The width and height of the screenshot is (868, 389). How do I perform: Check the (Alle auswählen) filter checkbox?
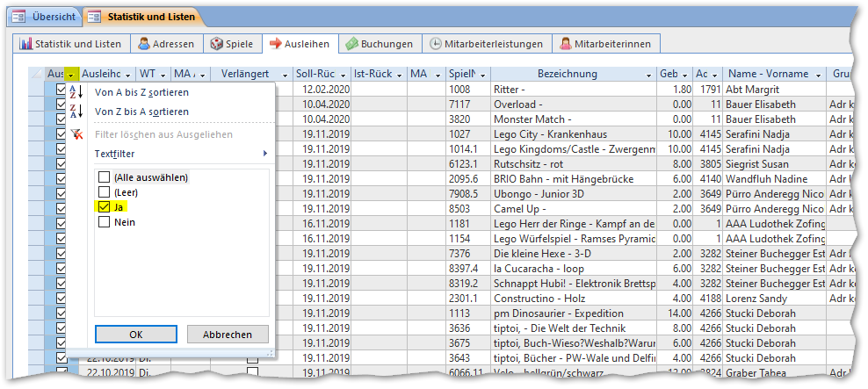click(104, 177)
